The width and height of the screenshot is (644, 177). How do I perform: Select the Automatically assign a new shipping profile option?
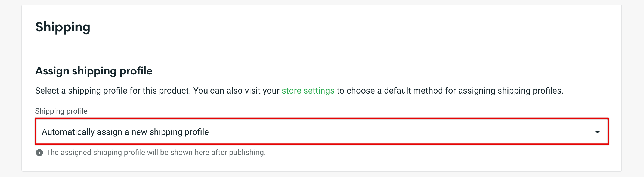point(125,132)
